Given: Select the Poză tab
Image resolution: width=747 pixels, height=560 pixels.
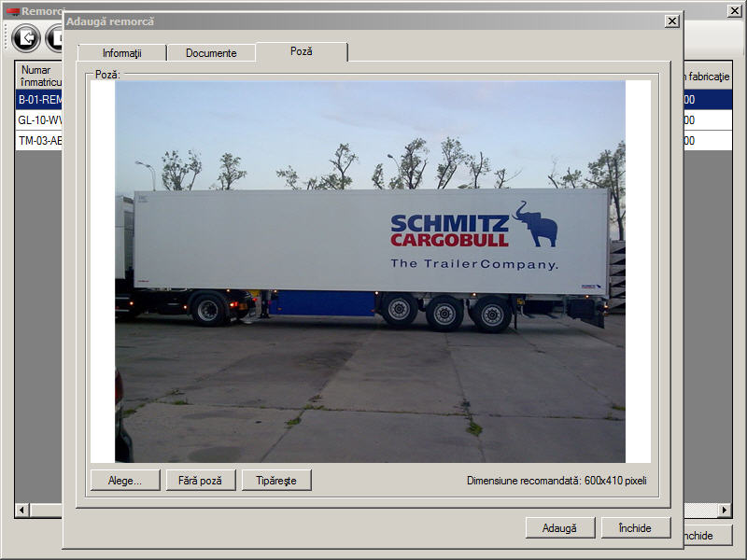Looking at the screenshot, I should point(302,51).
